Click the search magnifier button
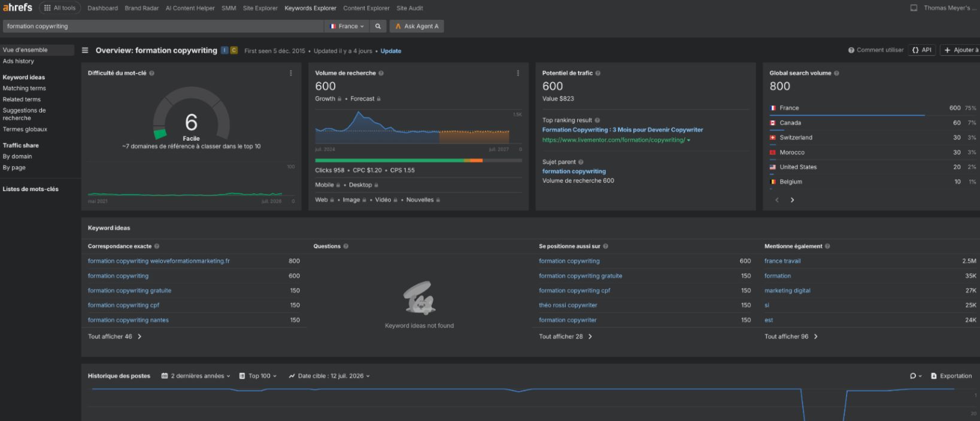Viewport: 980px width, 421px height. tap(378, 26)
